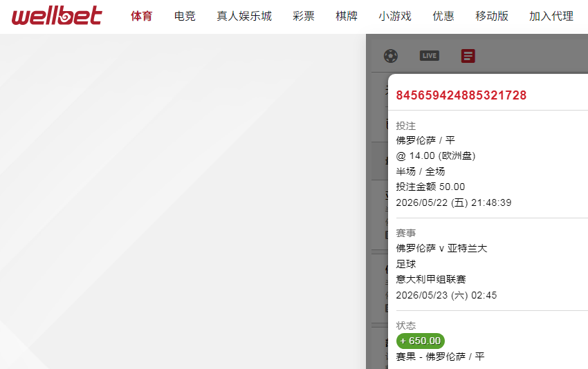The width and height of the screenshot is (588, 369).
Task: View 优惠 promotions page
Action: coord(443,16)
